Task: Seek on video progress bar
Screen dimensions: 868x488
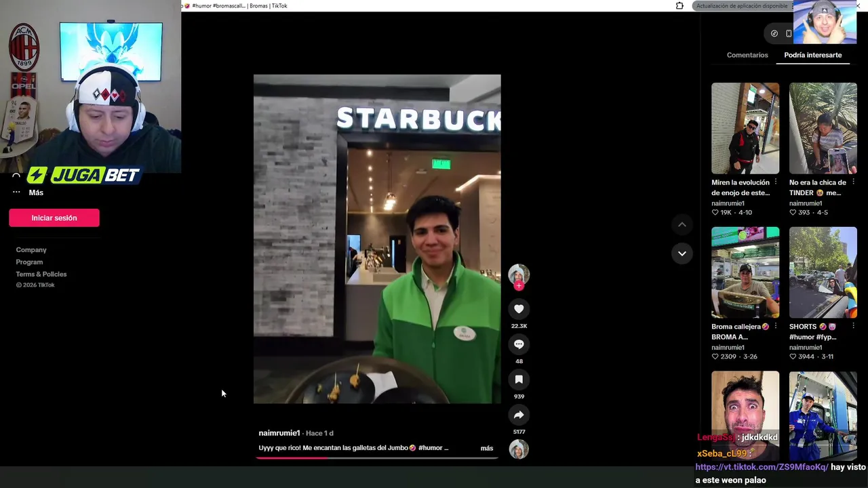Action: click(377, 458)
